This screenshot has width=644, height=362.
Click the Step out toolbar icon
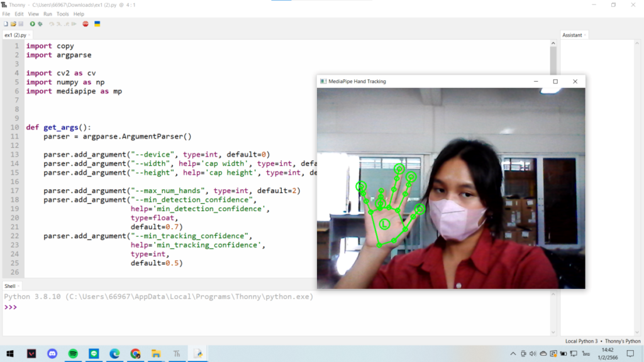click(66, 24)
